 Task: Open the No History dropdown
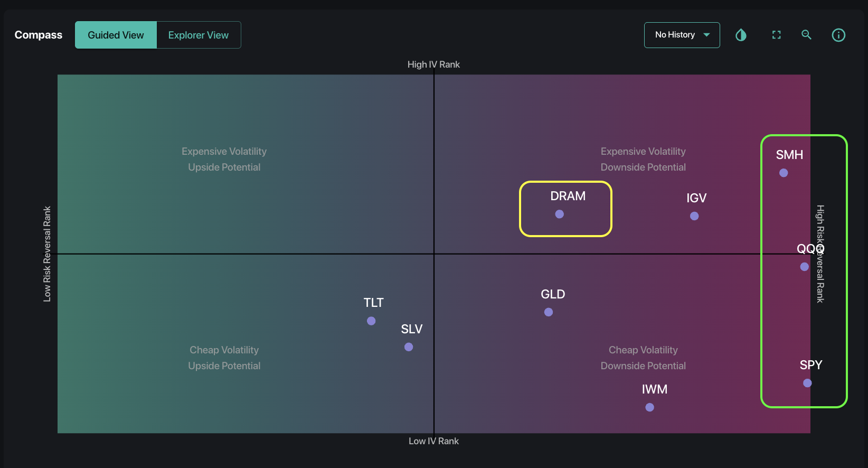pyautogui.click(x=682, y=35)
